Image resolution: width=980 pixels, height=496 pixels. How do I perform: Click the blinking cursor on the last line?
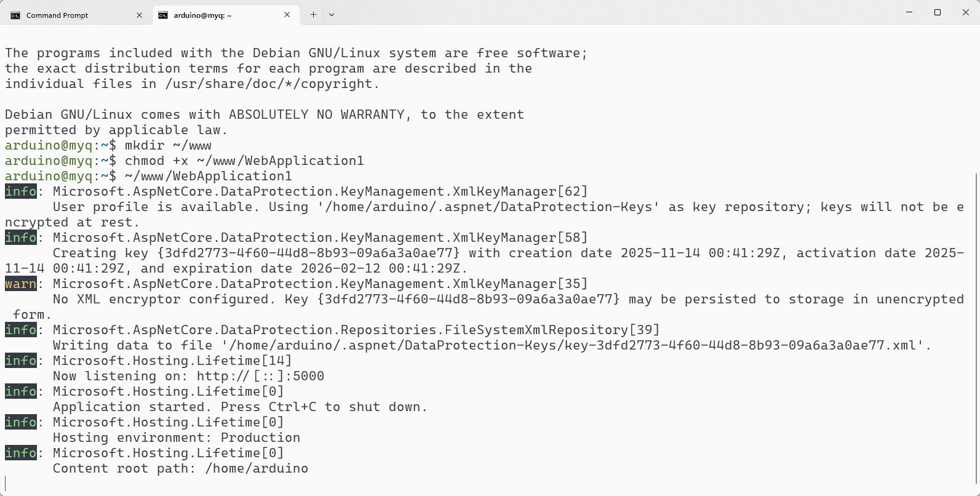6,484
